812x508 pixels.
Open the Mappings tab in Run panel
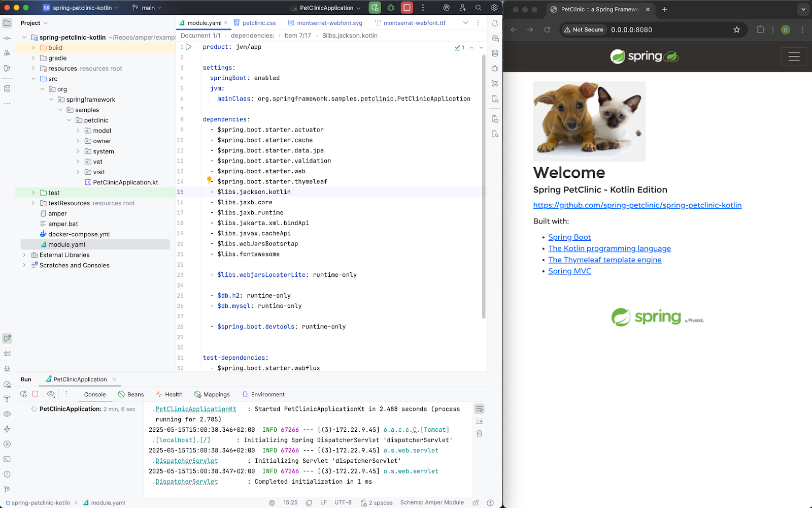pos(212,394)
